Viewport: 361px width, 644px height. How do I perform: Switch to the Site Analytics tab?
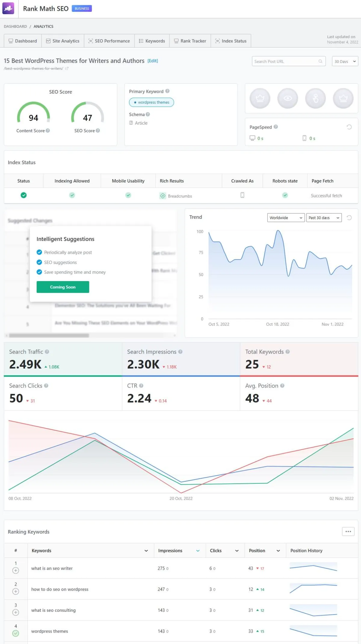click(x=63, y=41)
